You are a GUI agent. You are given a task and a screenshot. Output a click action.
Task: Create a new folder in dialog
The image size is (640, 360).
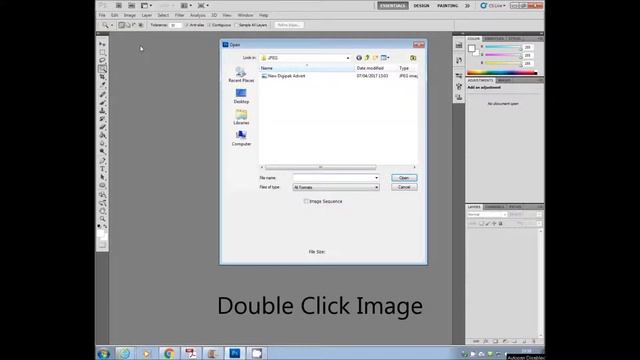tap(375, 58)
